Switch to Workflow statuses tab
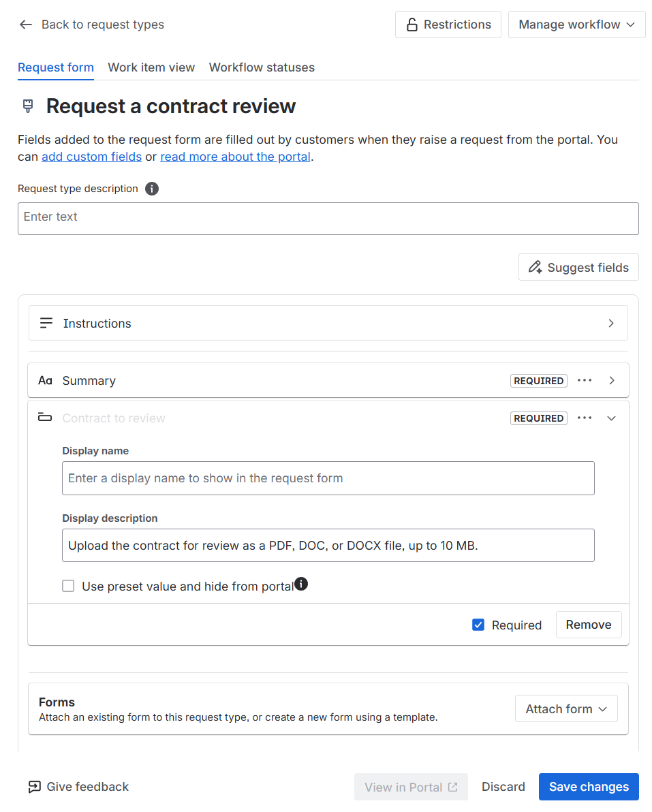652x812 pixels. [262, 67]
